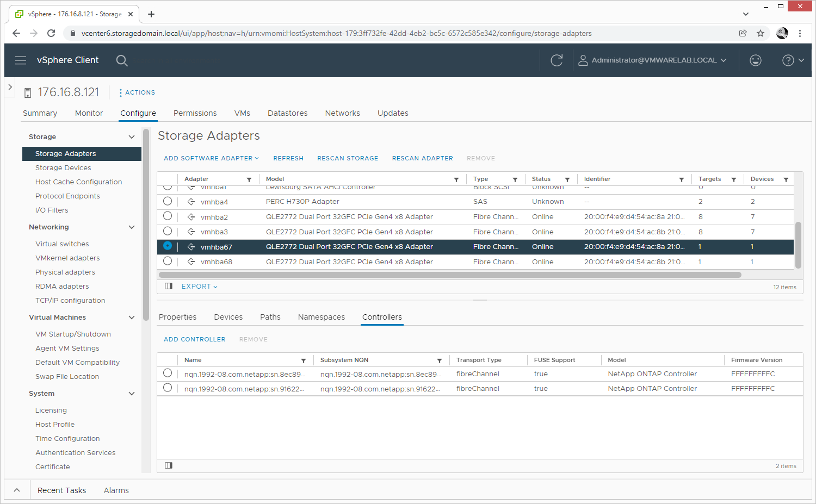
Task: Select the vmhba2 adapter radio button
Action: (x=168, y=216)
